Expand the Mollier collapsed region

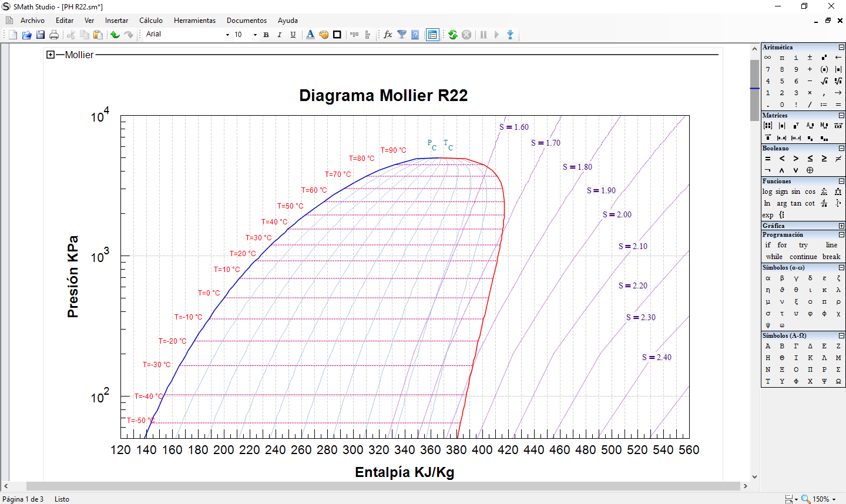(x=51, y=55)
